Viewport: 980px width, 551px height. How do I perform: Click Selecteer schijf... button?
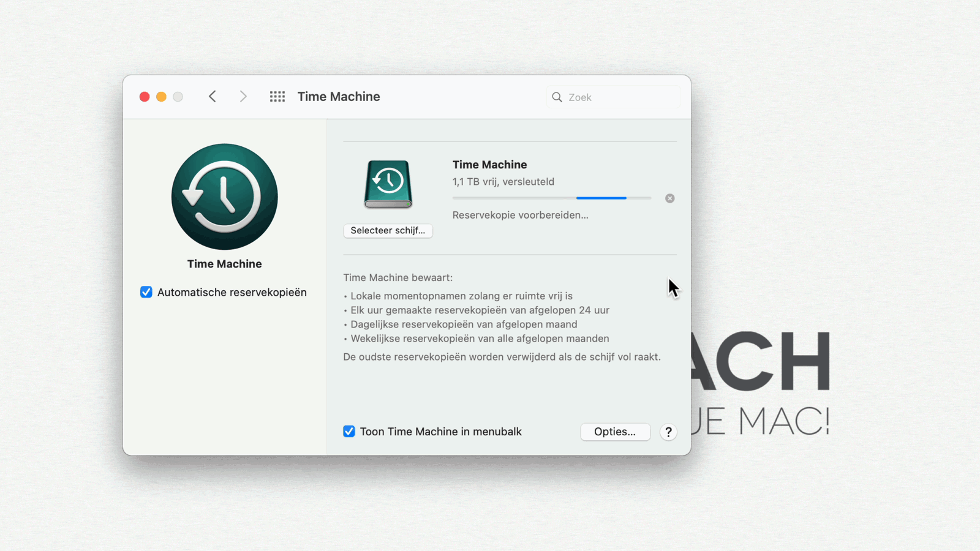pos(388,231)
